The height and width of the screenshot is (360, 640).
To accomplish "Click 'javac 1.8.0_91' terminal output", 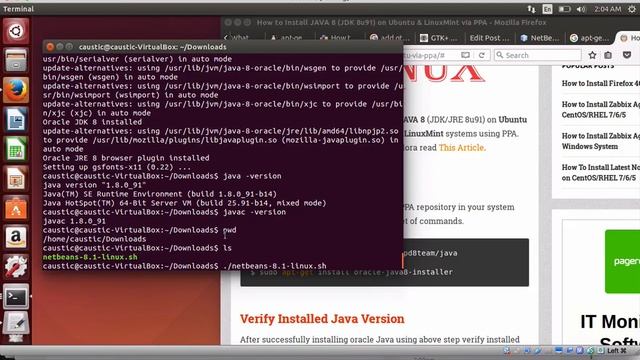I will [74, 221].
